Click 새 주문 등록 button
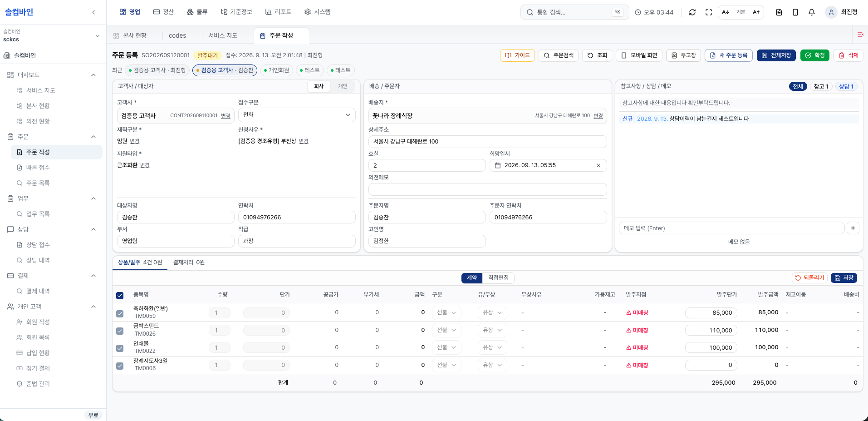This screenshot has width=868, height=421. (729, 55)
